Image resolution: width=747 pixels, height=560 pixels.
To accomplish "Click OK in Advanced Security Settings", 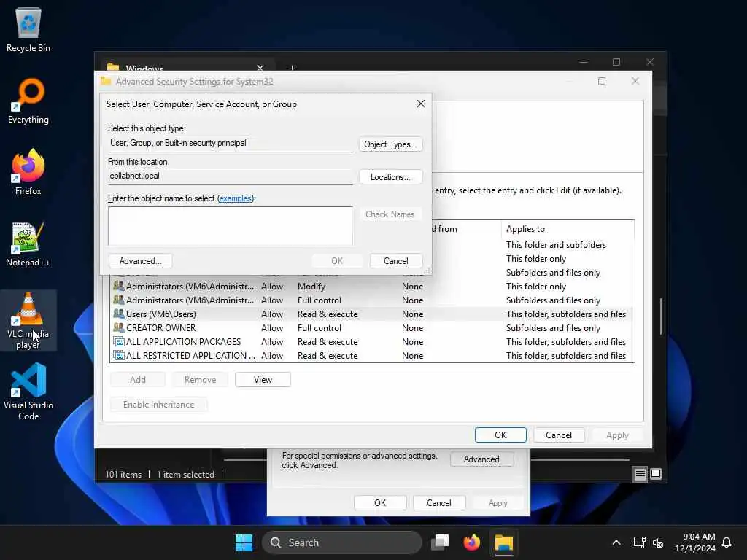I will click(500, 435).
